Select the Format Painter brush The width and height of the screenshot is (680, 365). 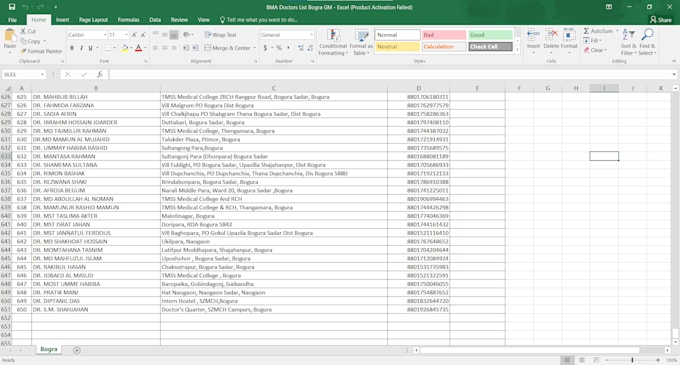23,51
